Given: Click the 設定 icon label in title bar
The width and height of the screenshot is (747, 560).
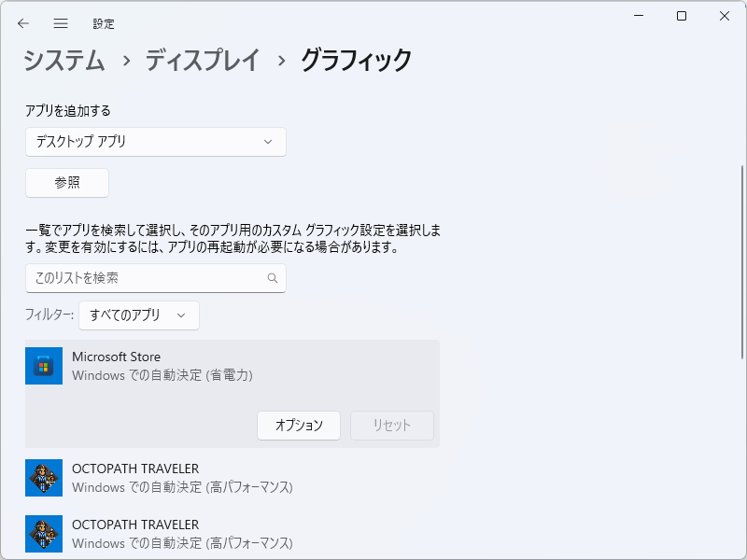Looking at the screenshot, I should [104, 23].
